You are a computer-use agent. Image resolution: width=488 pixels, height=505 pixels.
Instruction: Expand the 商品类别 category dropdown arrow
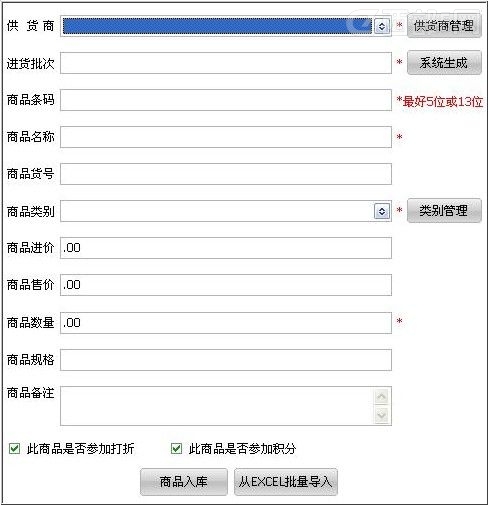tap(382, 211)
